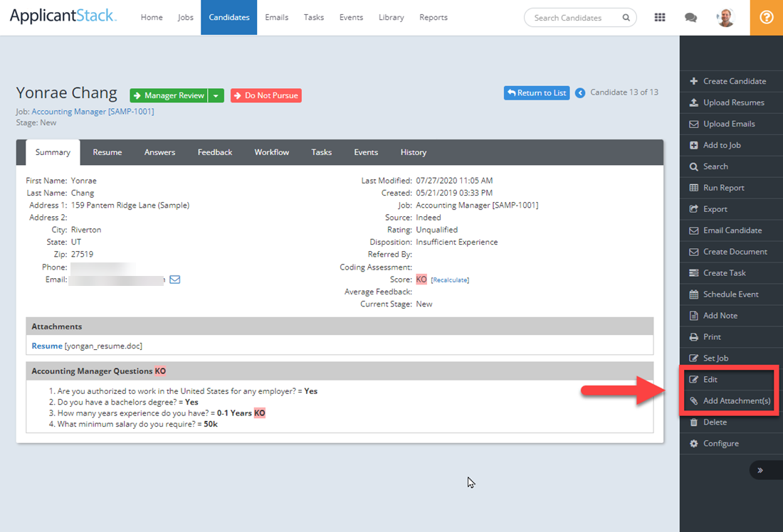This screenshot has height=532, width=783.
Task: Switch to the Resume tab
Action: 107,152
